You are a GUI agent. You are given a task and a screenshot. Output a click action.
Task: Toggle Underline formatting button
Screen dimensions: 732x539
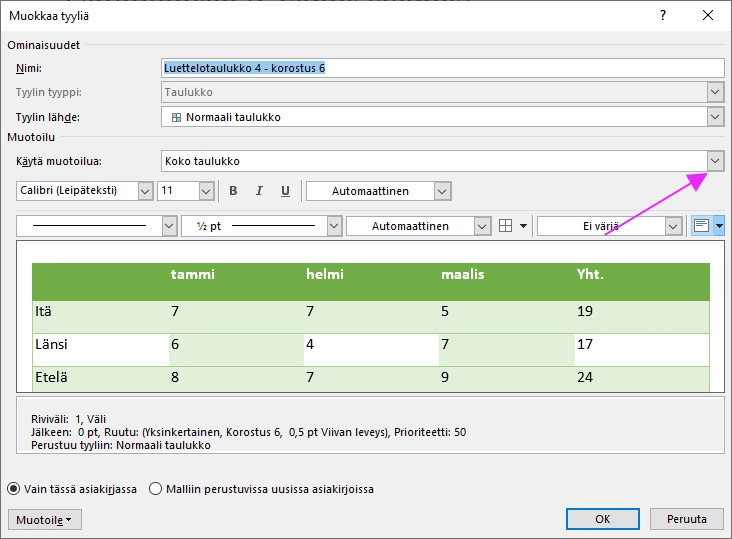point(285,191)
